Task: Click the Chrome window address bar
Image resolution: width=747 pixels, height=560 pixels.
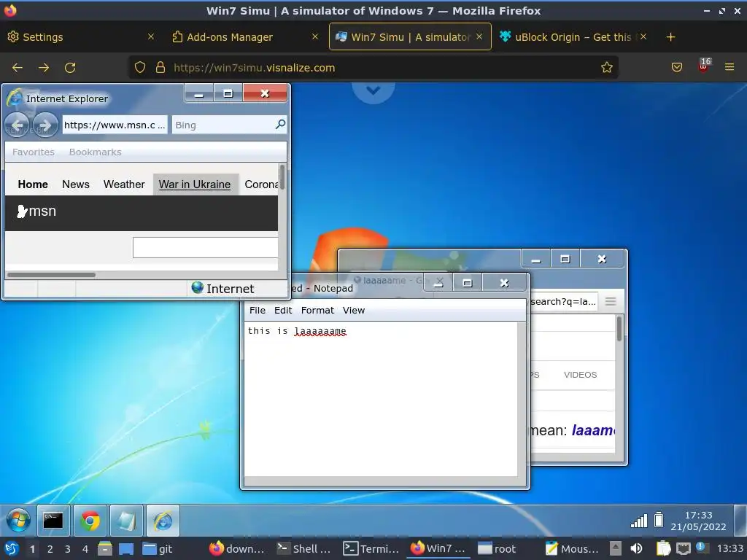Action: pyautogui.click(x=562, y=301)
